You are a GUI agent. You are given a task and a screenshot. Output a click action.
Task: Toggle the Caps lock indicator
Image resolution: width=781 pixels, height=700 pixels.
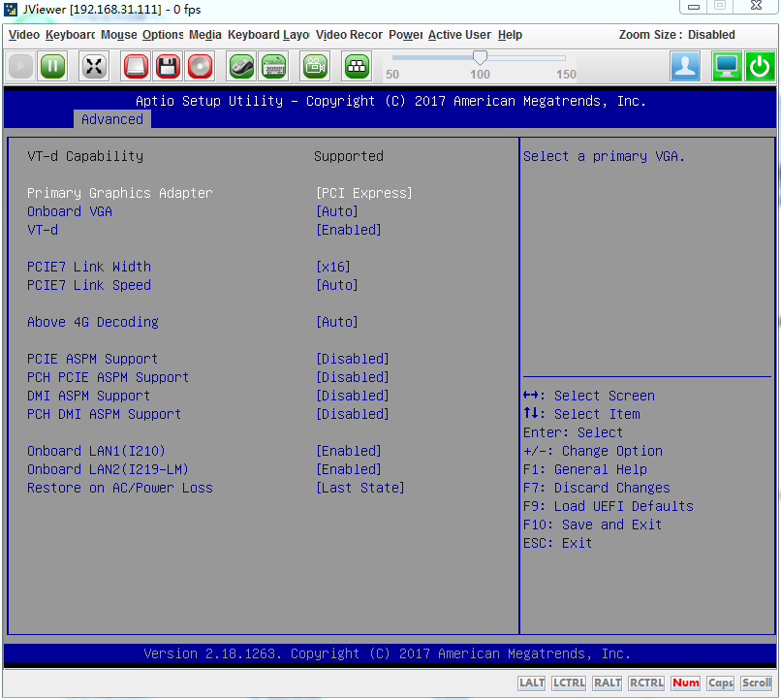coord(720,683)
